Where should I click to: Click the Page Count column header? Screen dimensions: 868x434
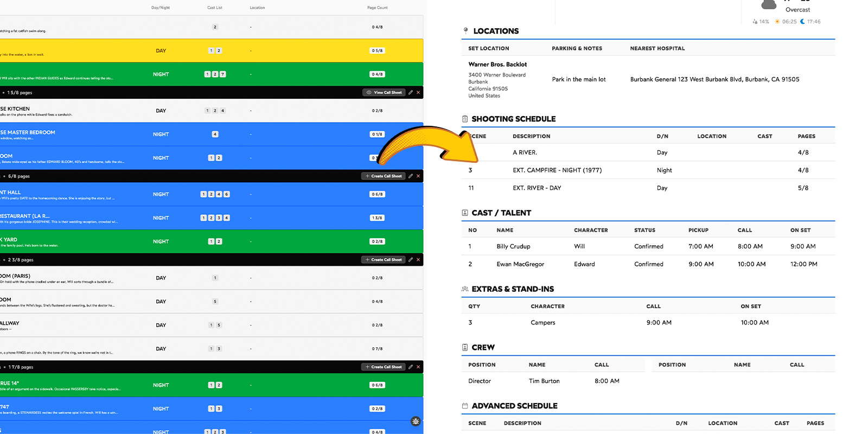(x=377, y=8)
